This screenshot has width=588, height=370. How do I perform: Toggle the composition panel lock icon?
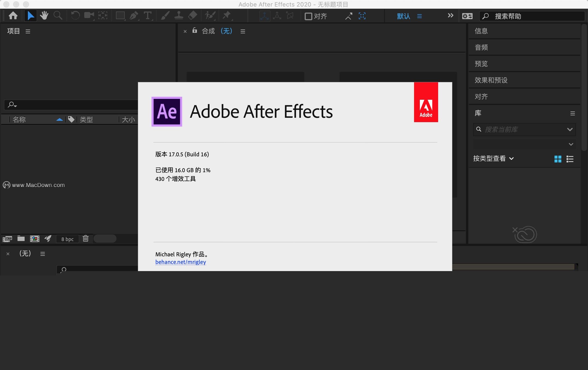[194, 30]
